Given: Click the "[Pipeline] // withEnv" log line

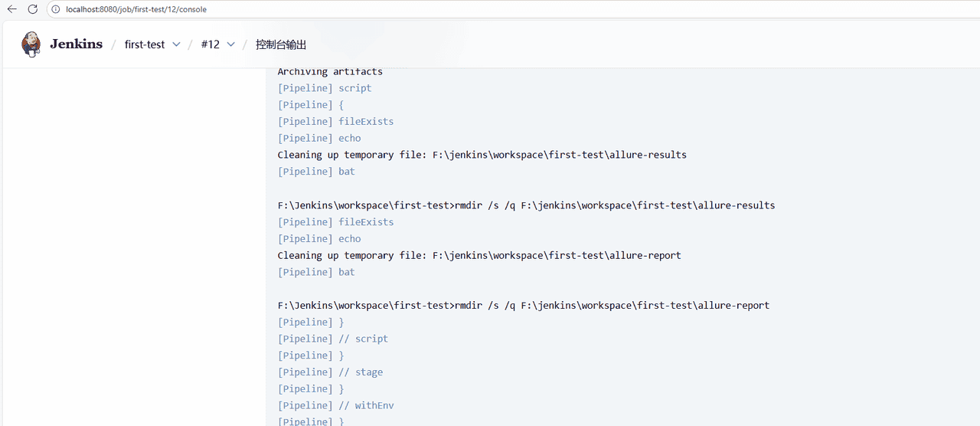Looking at the screenshot, I should (335, 405).
